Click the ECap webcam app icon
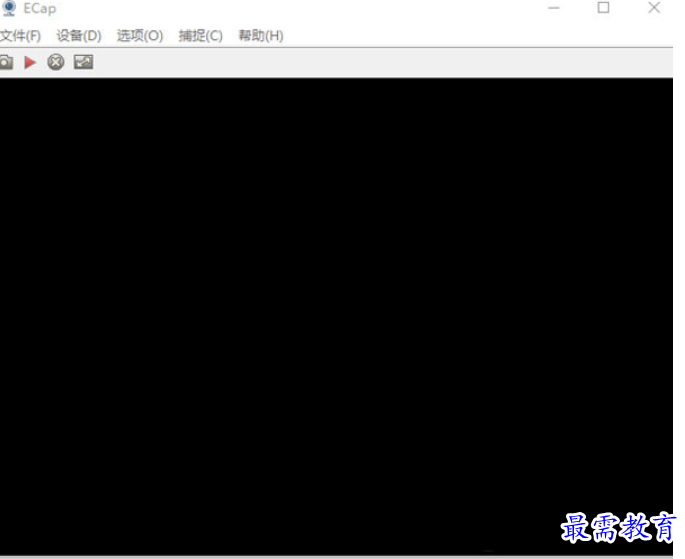 [9, 8]
